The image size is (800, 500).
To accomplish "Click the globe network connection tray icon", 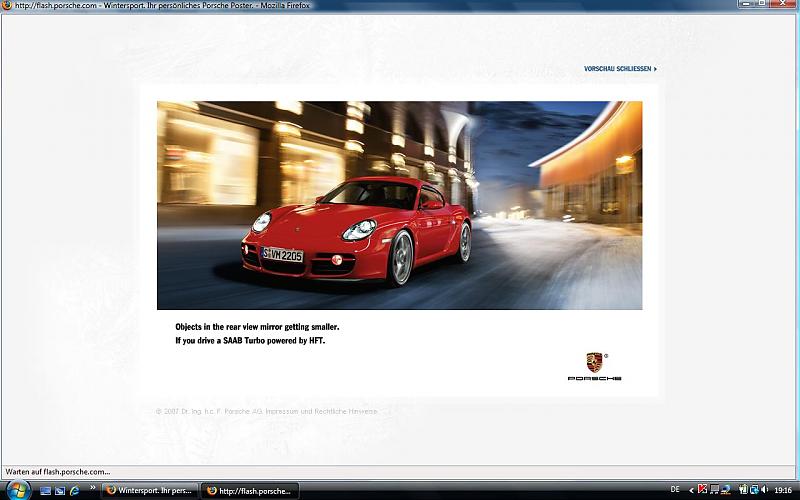I will (x=726, y=490).
